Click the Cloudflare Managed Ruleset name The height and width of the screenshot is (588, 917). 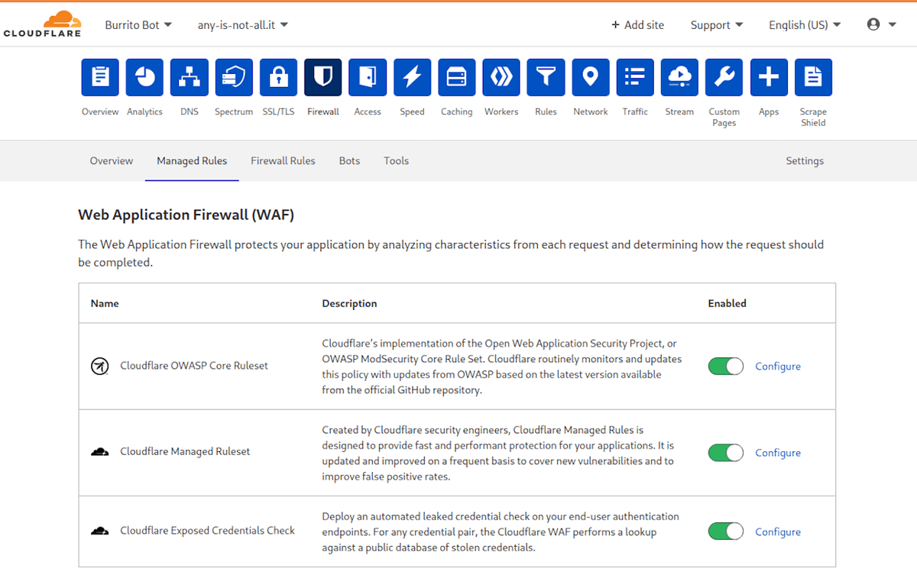coord(185,452)
